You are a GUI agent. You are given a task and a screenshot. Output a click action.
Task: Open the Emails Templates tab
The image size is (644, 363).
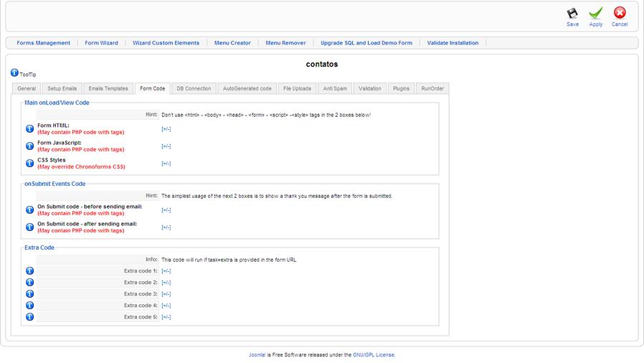tap(108, 88)
